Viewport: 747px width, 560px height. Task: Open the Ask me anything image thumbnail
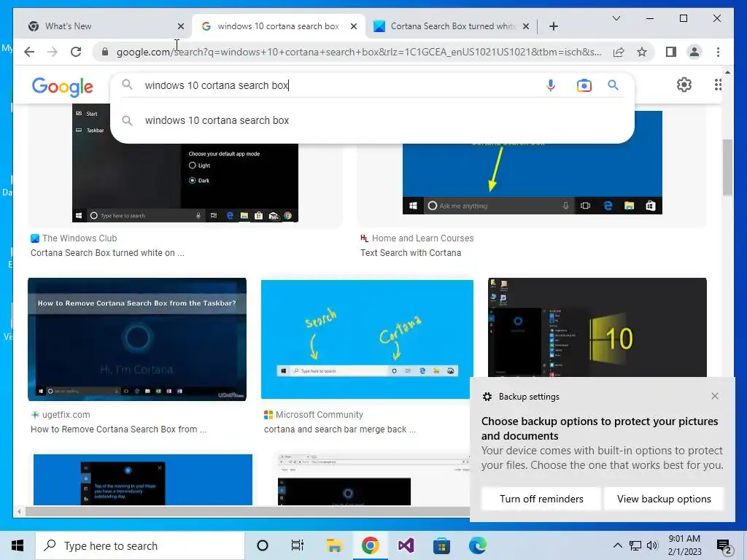532,162
